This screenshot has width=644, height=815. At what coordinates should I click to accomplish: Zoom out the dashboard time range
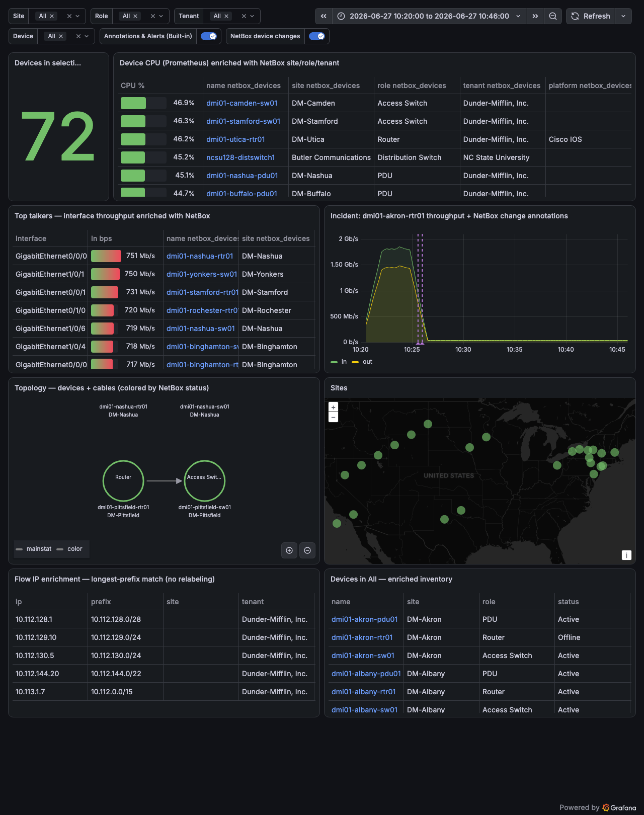click(x=553, y=16)
